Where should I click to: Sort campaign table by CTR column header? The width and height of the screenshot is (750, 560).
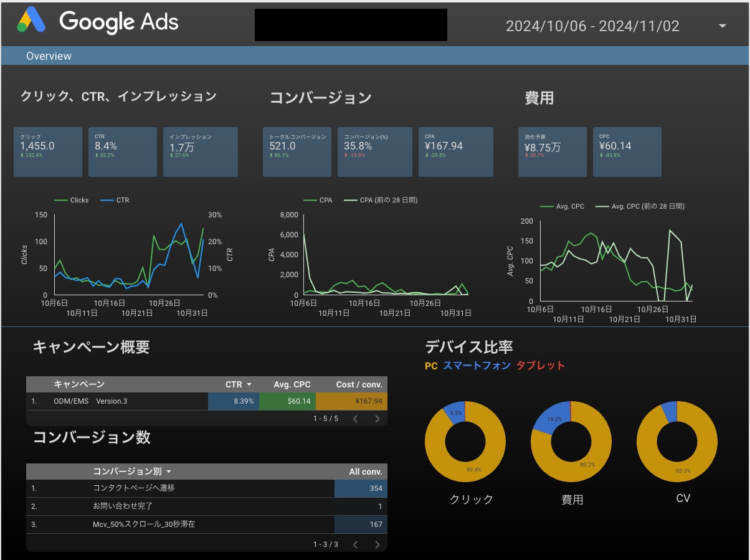(x=238, y=384)
